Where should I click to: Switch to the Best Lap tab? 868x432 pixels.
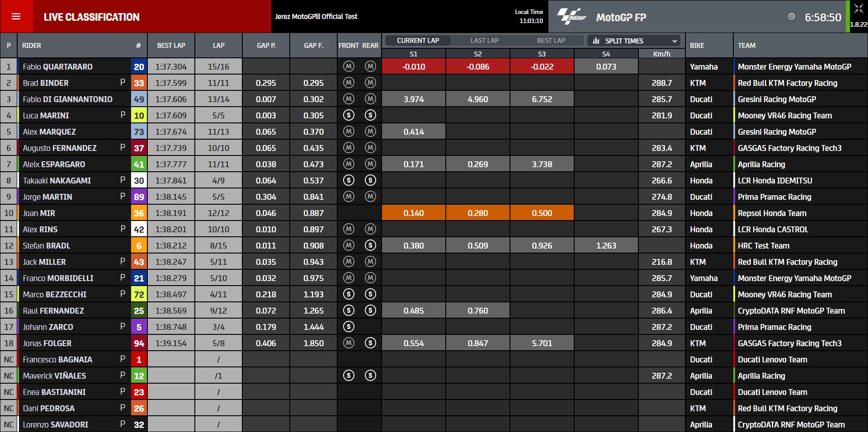click(551, 41)
